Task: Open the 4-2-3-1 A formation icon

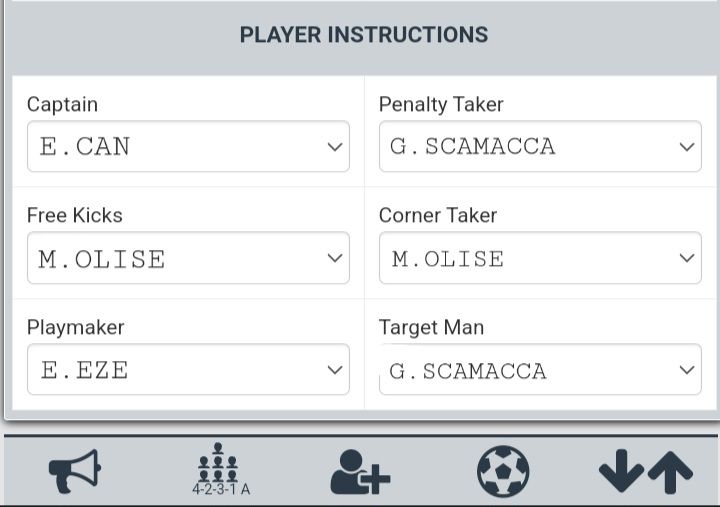Action: point(220,470)
